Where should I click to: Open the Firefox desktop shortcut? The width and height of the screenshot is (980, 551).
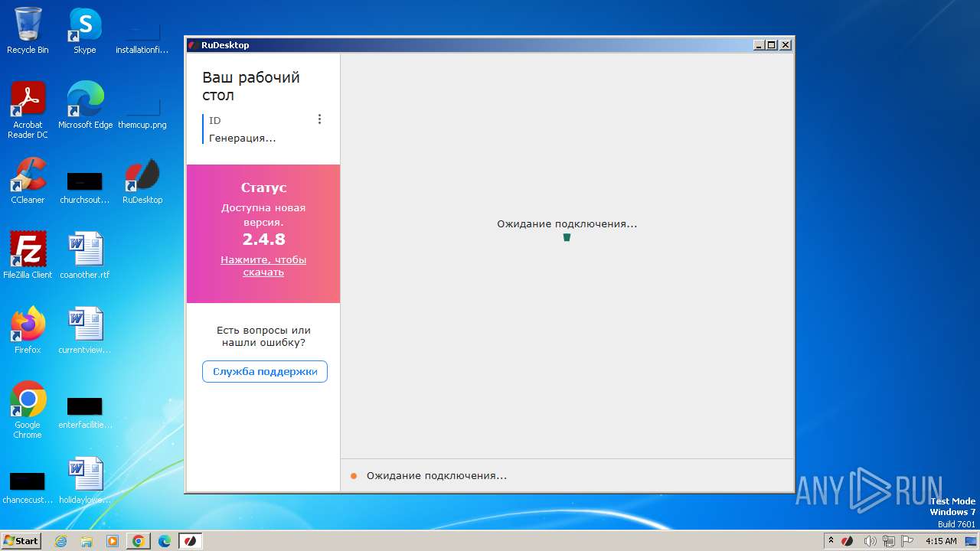click(x=28, y=331)
